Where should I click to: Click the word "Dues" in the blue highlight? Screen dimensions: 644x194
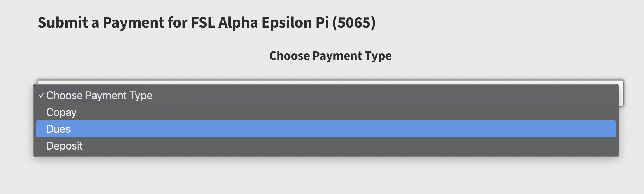[x=59, y=129]
